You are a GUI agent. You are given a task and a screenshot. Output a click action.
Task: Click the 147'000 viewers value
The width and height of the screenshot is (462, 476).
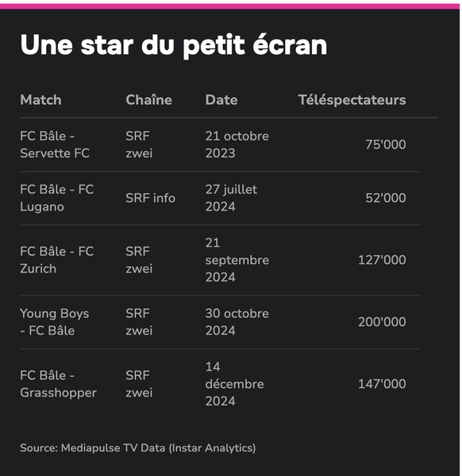(382, 384)
